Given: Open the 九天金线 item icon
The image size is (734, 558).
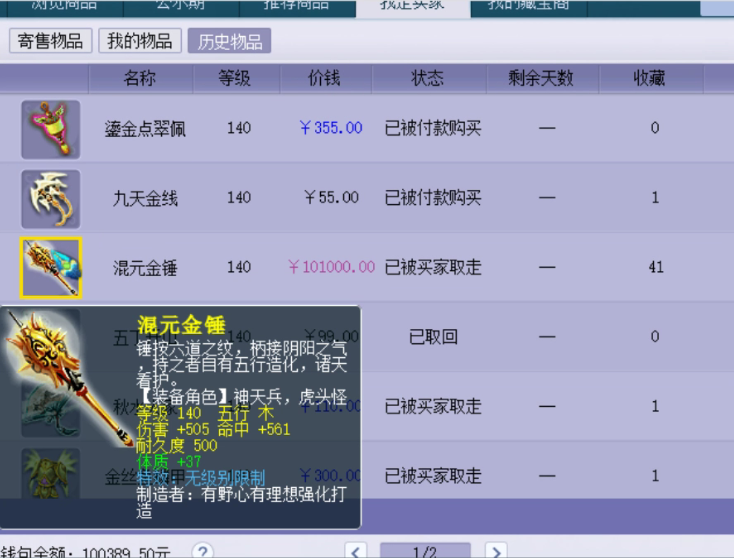Looking at the screenshot, I should click(51, 199).
